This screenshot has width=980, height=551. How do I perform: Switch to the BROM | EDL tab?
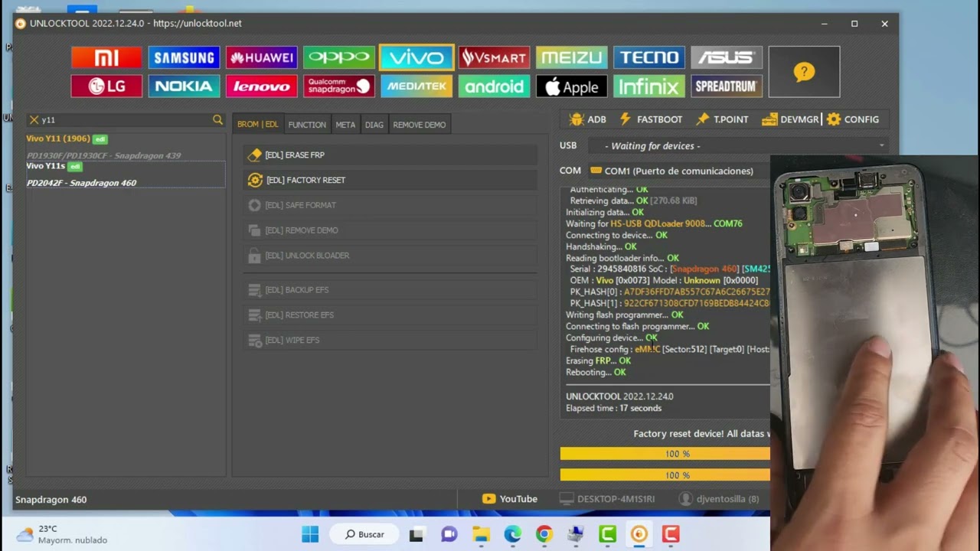coord(258,125)
